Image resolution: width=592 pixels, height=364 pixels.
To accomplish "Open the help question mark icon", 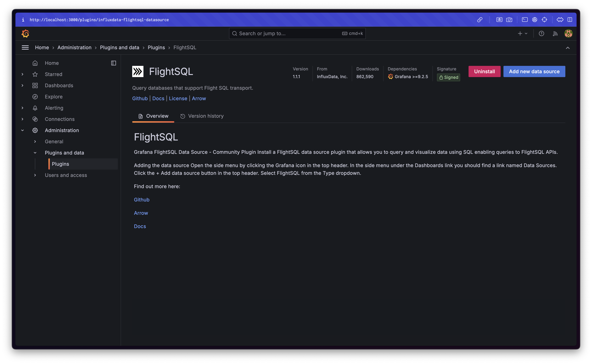I will pyautogui.click(x=541, y=33).
